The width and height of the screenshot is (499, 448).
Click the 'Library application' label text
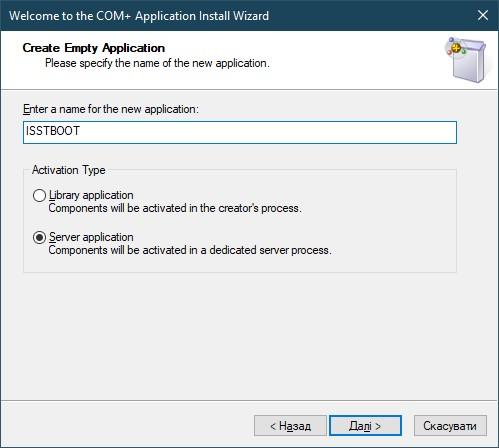pos(91,195)
